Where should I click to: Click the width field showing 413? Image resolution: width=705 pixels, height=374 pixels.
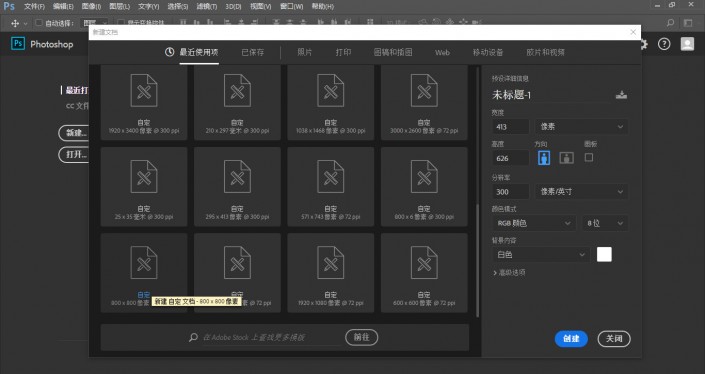coord(510,127)
